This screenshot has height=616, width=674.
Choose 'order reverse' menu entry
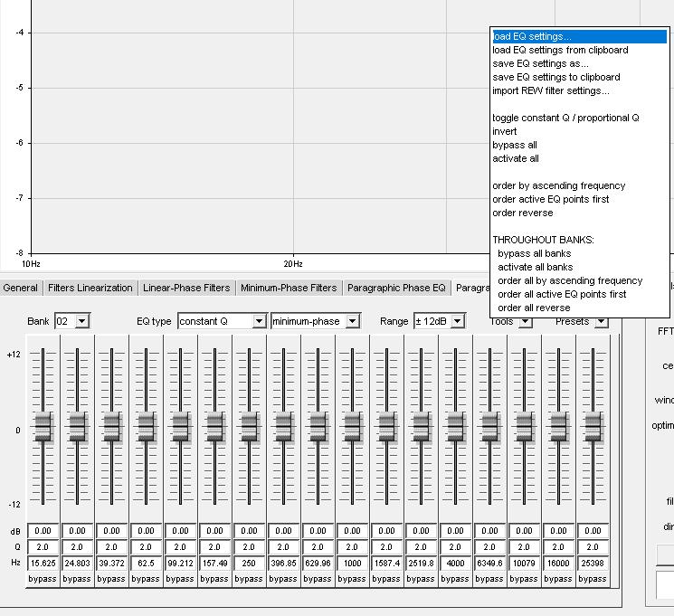pyautogui.click(x=523, y=213)
